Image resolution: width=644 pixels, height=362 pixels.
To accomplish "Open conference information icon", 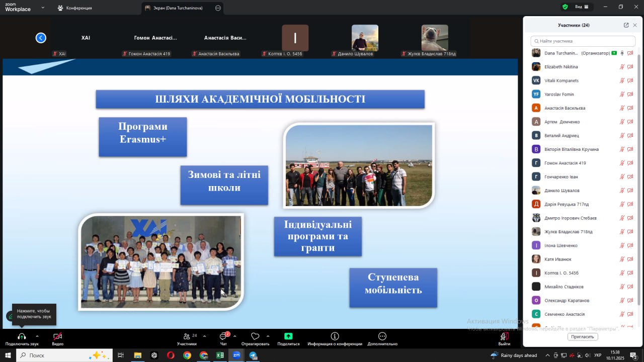I will pos(335,336).
